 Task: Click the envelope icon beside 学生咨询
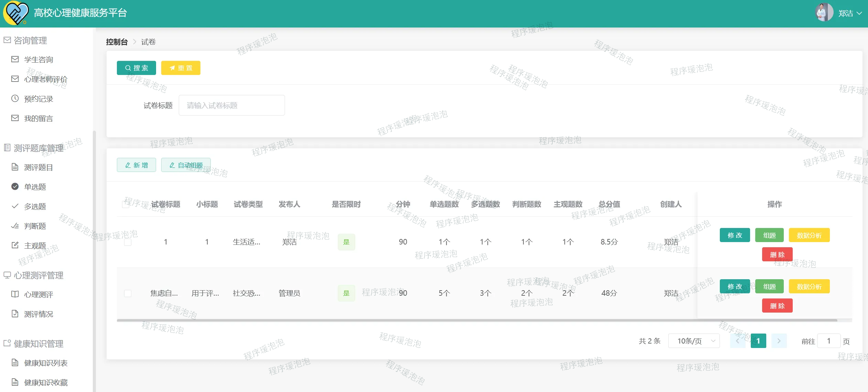click(x=15, y=59)
